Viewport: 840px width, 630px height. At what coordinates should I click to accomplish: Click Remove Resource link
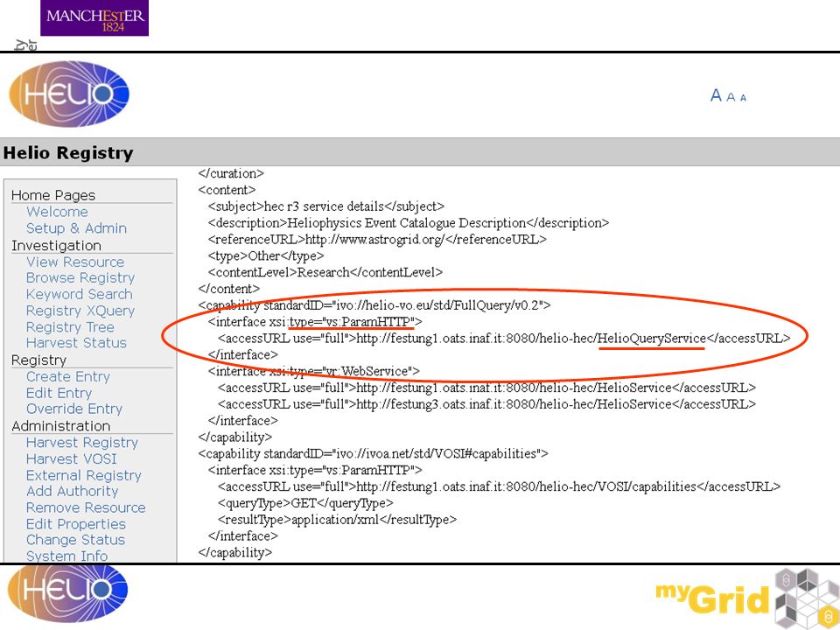86,507
